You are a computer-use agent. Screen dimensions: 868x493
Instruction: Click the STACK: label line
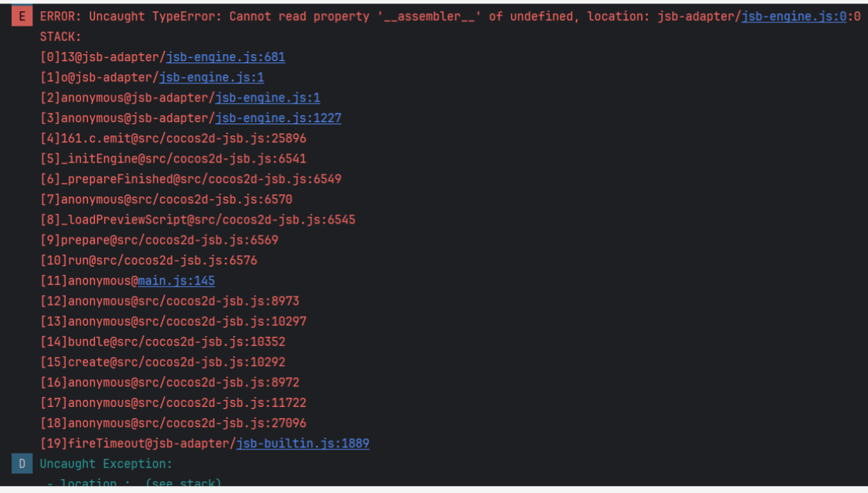[60, 37]
